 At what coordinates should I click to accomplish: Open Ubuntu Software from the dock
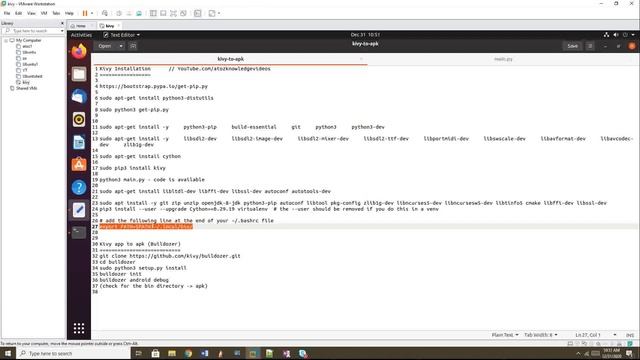tap(79, 164)
